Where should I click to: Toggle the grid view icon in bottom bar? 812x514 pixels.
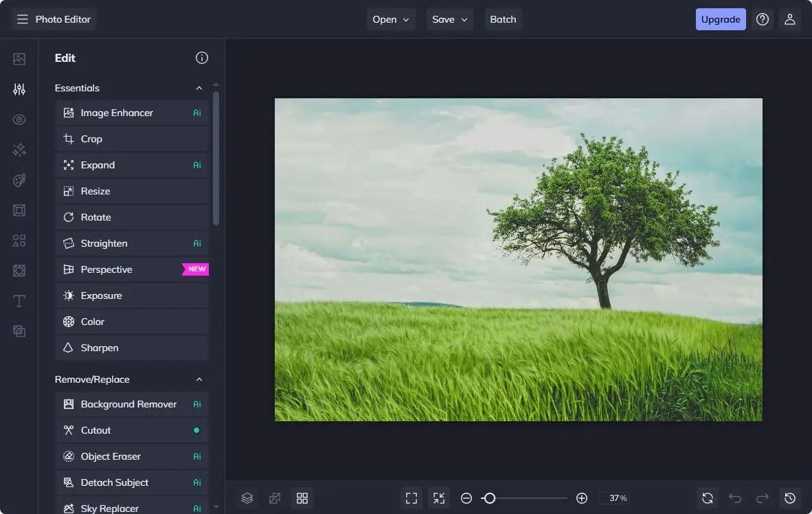point(302,498)
